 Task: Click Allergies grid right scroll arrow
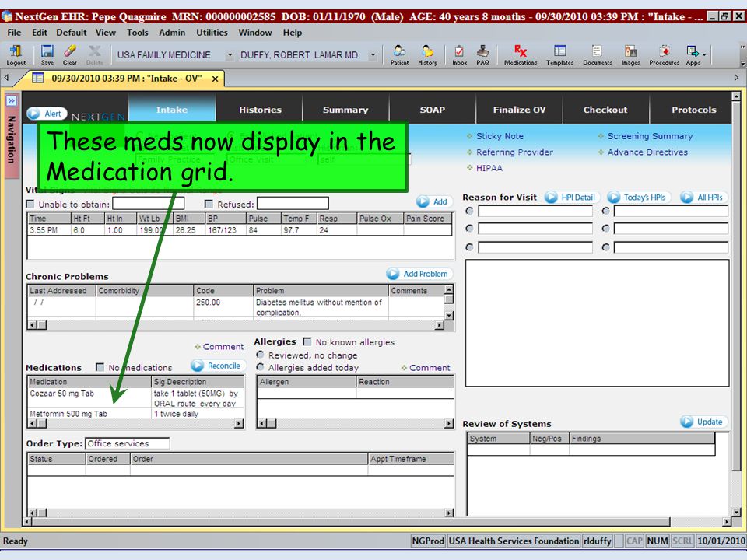tap(449, 423)
